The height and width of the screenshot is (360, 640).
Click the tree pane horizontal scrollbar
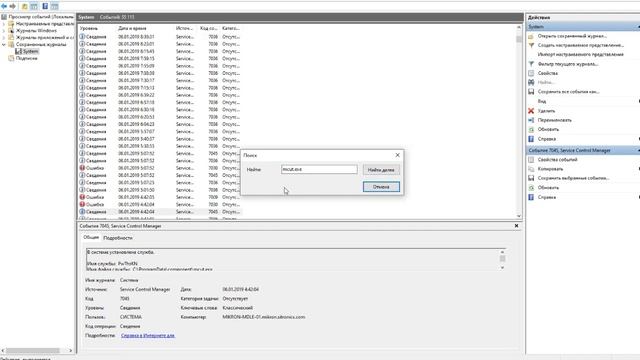(x=37, y=350)
